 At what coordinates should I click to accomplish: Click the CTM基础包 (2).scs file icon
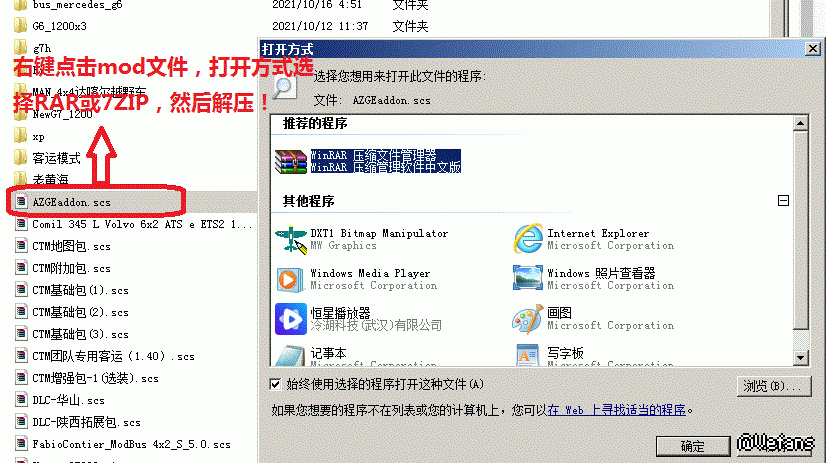(x=21, y=312)
